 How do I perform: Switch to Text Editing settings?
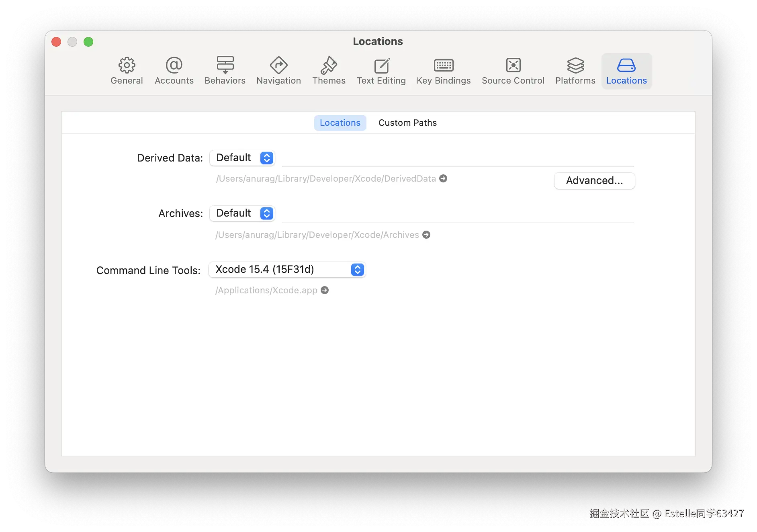(x=381, y=70)
